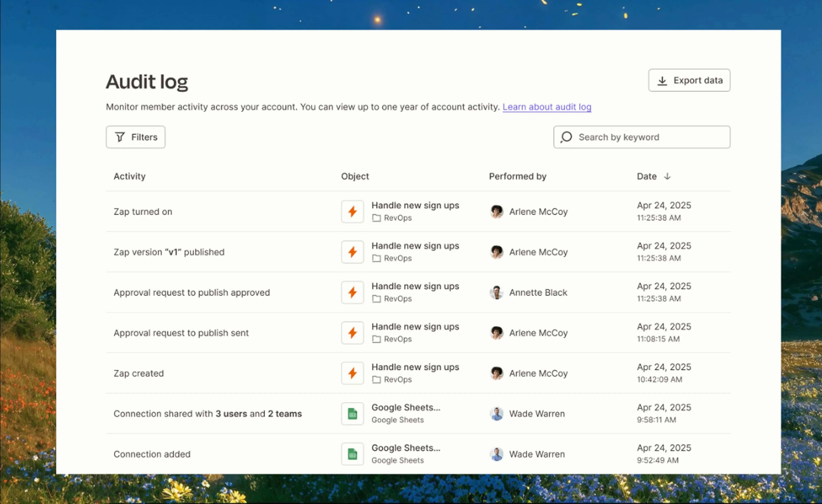The image size is (822, 504).
Task: Click the download icon inside Export data
Action: 663,80
